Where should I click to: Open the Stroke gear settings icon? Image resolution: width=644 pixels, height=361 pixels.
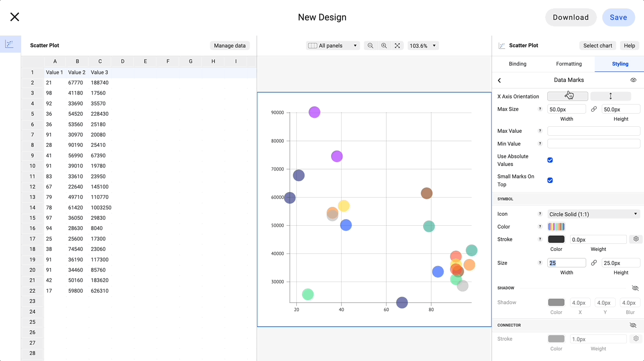point(635,239)
